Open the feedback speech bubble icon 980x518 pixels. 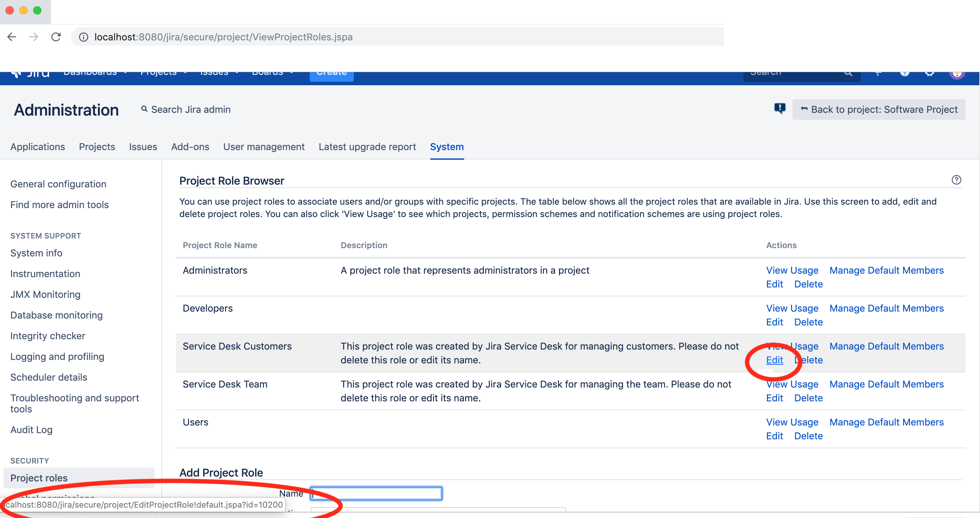[x=780, y=109]
